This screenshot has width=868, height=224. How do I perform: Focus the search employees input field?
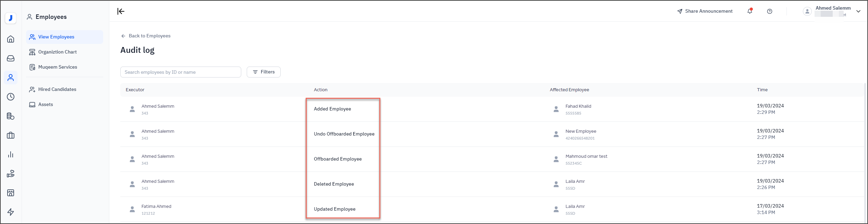181,72
